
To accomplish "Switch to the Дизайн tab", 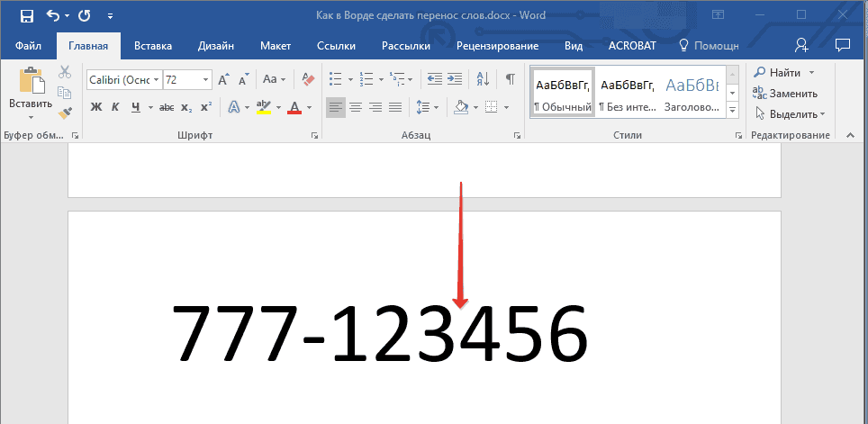I will pos(216,46).
